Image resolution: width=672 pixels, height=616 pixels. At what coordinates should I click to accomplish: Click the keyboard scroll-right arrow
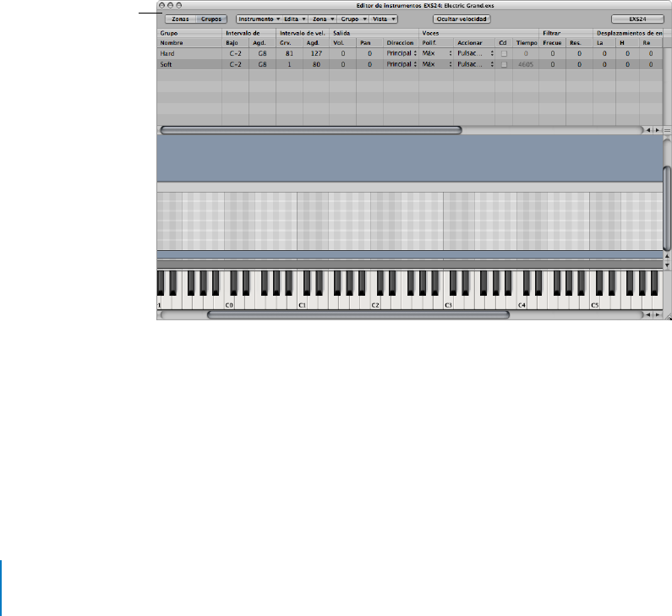(658, 315)
